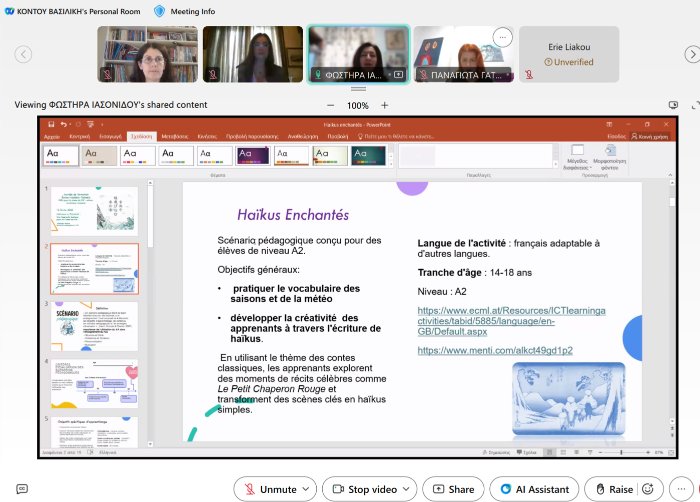Raise your hand
The image size is (700, 502).
tap(612, 489)
